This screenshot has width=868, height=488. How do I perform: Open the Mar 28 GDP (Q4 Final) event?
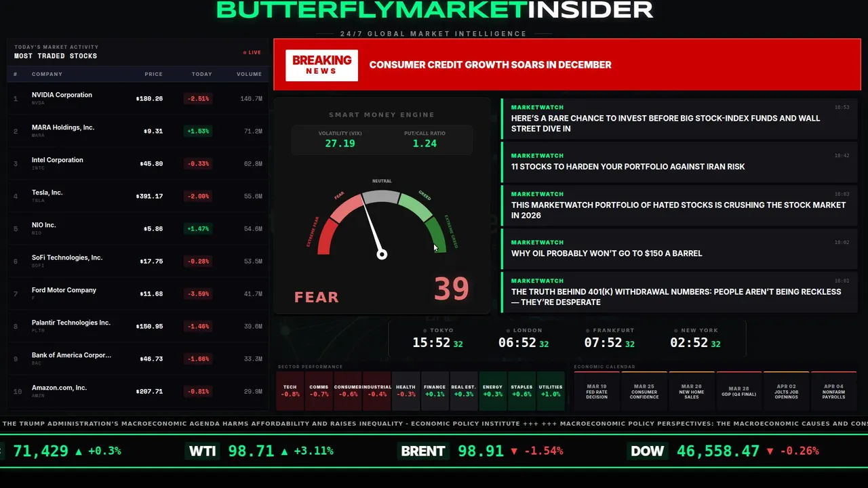coord(739,391)
